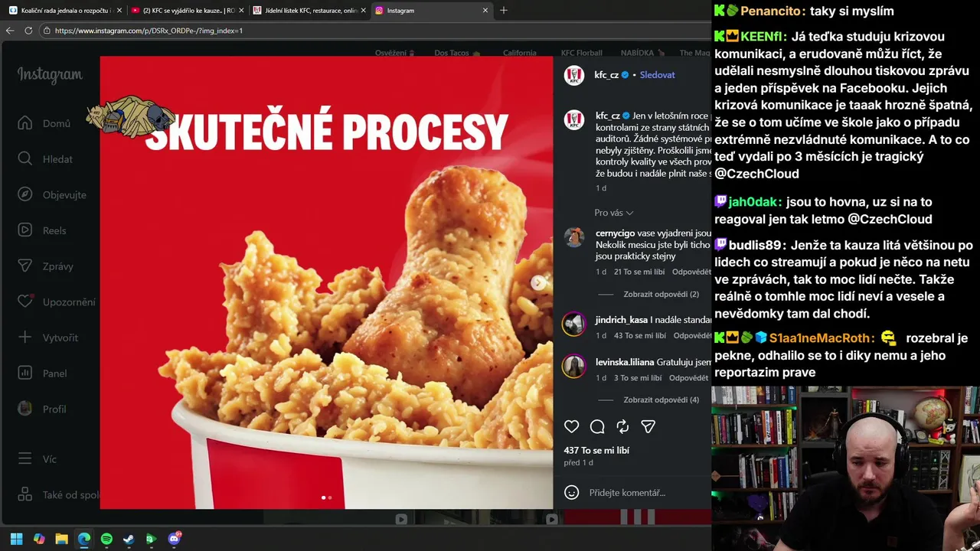View 21 likes on cernycigo comment
The height and width of the screenshot is (551, 980).
[639, 272]
